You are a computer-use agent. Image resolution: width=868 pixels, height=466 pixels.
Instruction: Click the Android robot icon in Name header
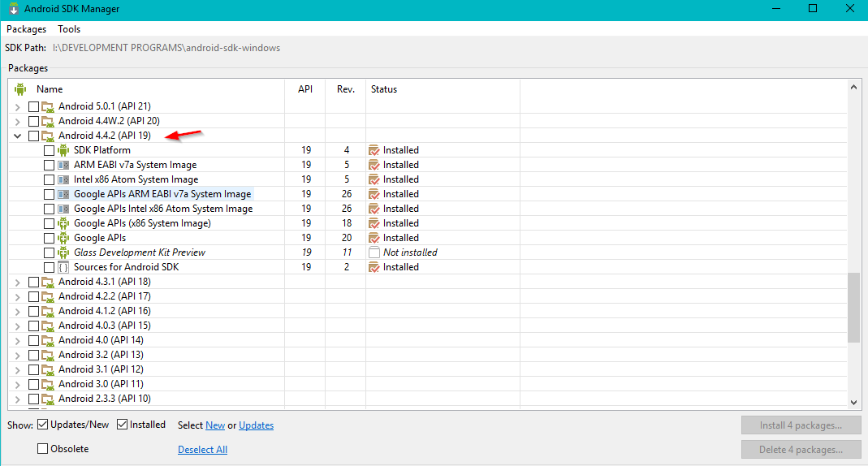[x=20, y=89]
